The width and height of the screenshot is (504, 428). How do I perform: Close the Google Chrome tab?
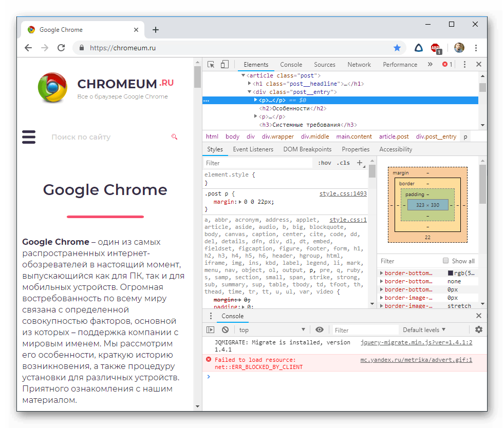[136, 30]
